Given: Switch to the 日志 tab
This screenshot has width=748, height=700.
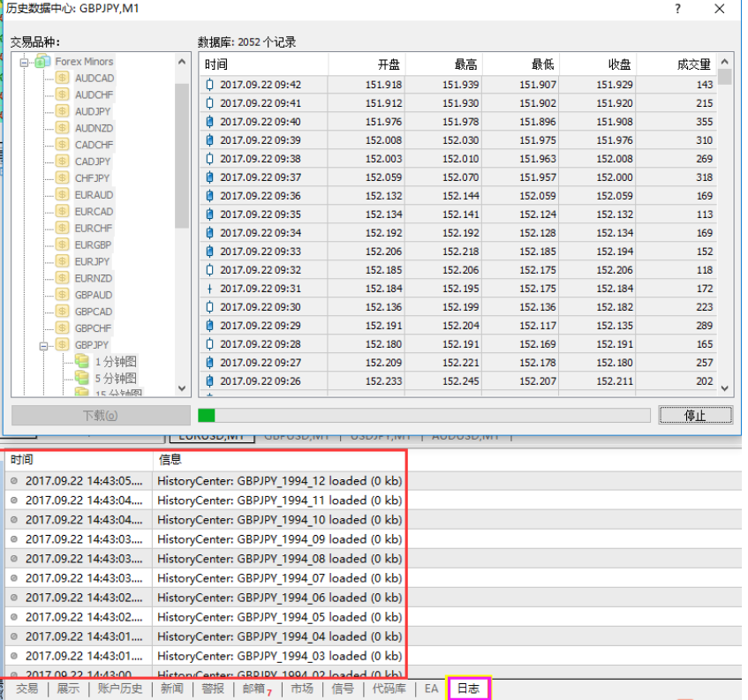Looking at the screenshot, I should coord(468,689).
